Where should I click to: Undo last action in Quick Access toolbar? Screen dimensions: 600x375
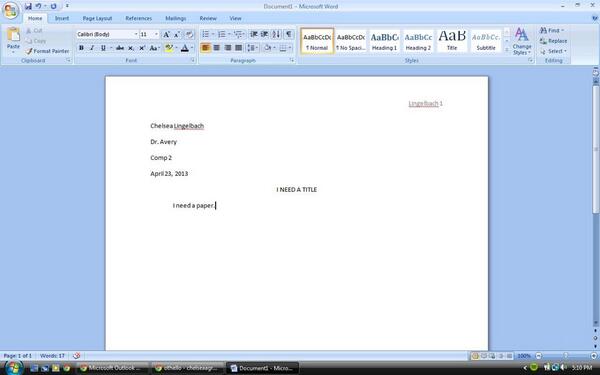(38, 6)
